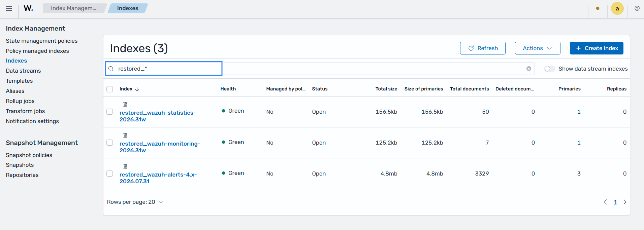Viewport: 644px width, 230px height.
Task: Click the 3329 total documents cell
Action: [482, 174]
